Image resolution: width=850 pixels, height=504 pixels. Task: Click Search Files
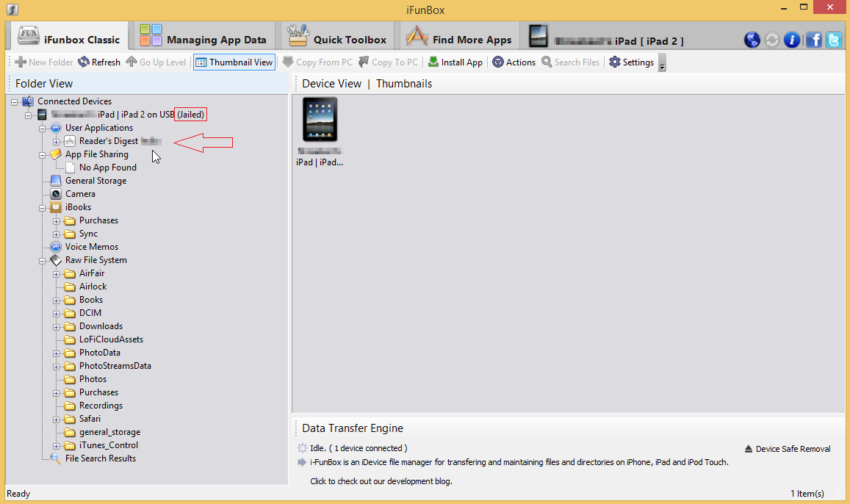coord(571,62)
